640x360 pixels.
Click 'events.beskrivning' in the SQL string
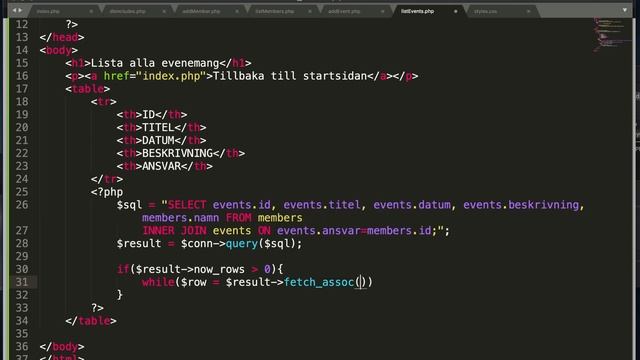[x=521, y=205]
